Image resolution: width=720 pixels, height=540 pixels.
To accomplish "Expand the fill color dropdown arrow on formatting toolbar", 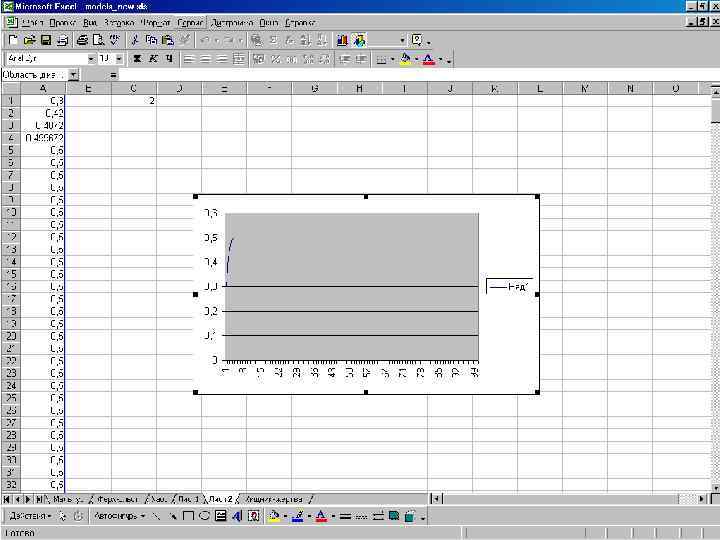I will [x=416, y=59].
